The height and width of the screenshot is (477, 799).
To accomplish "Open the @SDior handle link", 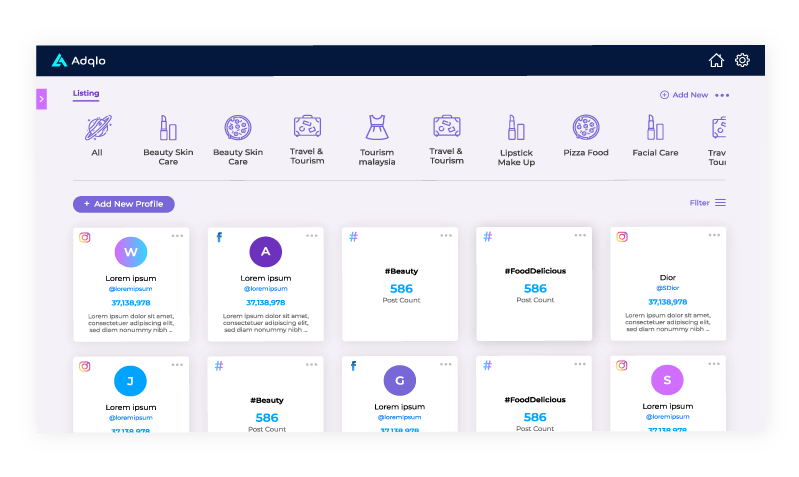I will [668, 289].
